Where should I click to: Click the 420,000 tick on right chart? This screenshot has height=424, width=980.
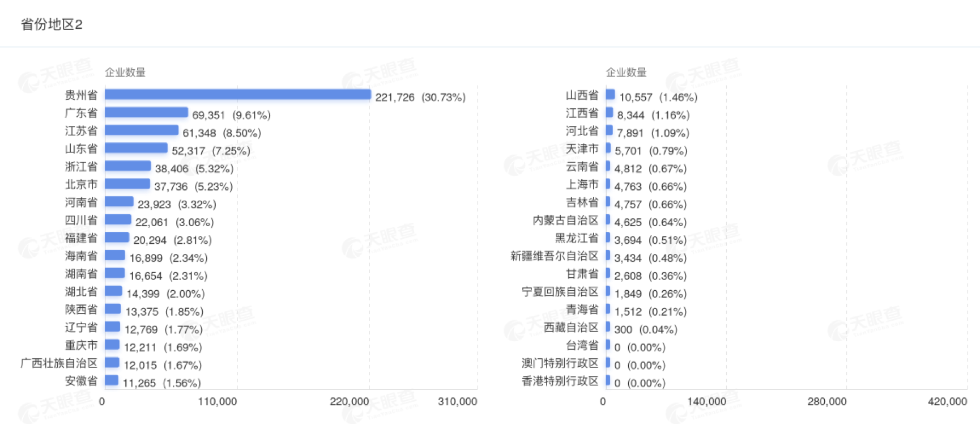[x=947, y=401]
